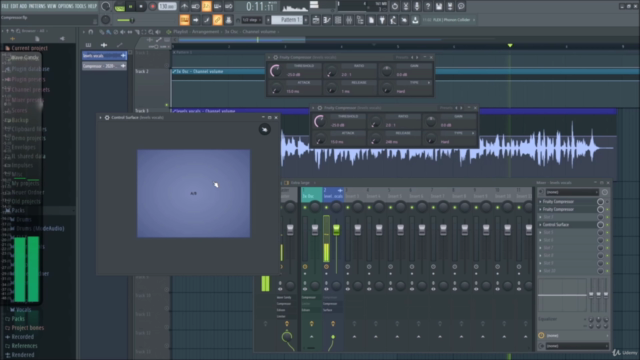Select the levels vocals picker item
The height and width of the screenshot is (360, 640).
coord(104,56)
